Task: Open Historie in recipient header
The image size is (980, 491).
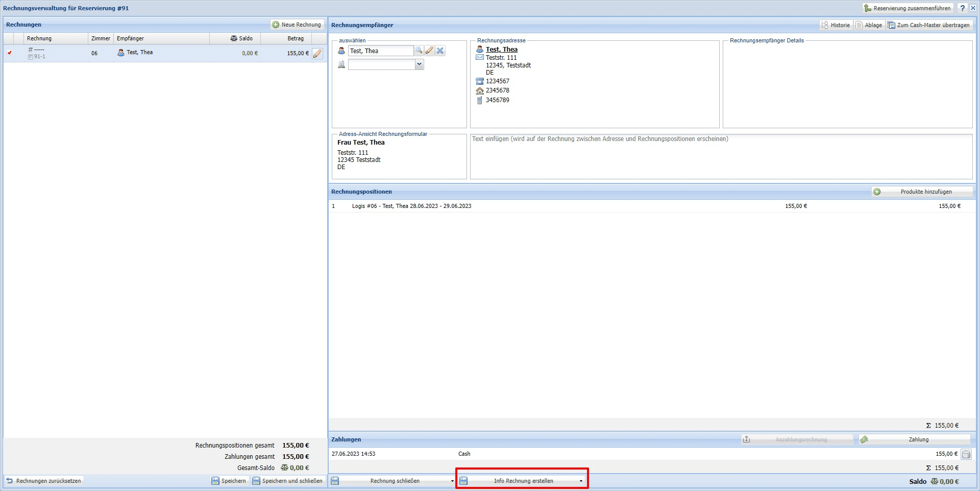Action: [x=836, y=25]
